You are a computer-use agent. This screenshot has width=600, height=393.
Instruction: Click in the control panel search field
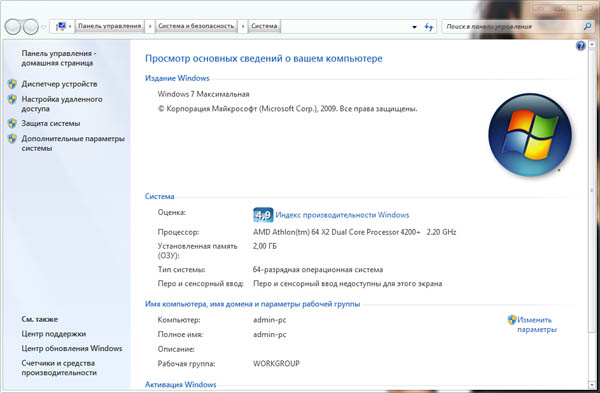tap(513, 26)
